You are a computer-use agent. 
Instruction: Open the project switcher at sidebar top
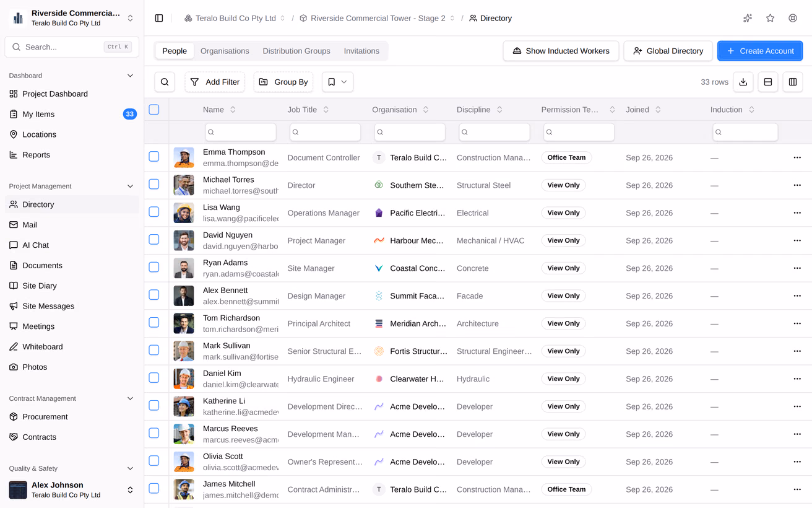[x=72, y=18]
